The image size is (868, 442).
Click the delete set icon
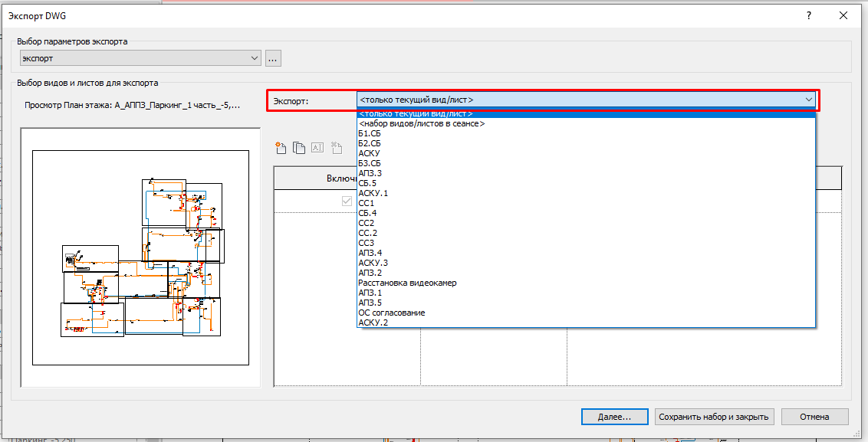point(336,148)
